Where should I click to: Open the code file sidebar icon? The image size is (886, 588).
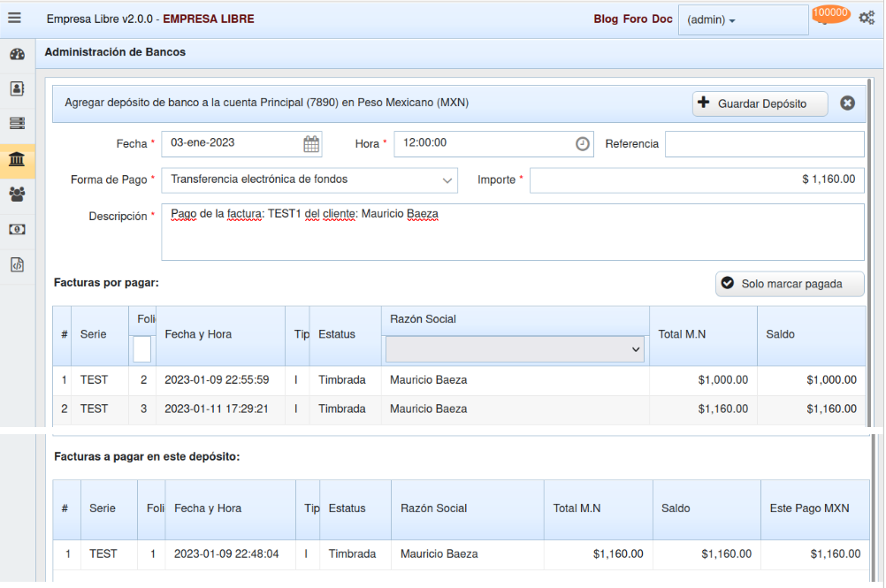coord(17,264)
